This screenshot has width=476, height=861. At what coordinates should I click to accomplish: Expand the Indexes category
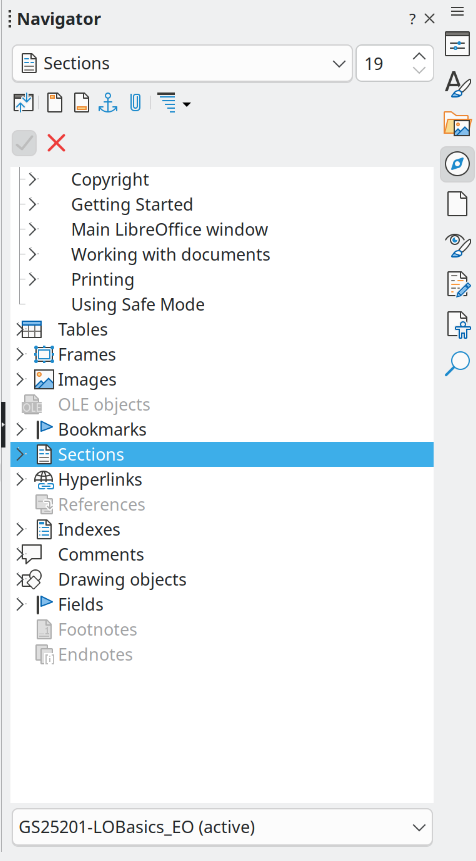(x=20, y=529)
